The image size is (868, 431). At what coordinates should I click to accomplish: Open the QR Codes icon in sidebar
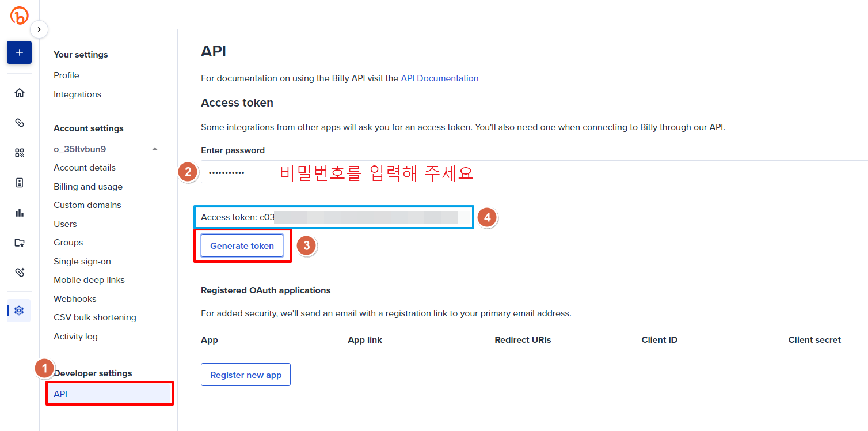click(x=20, y=153)
